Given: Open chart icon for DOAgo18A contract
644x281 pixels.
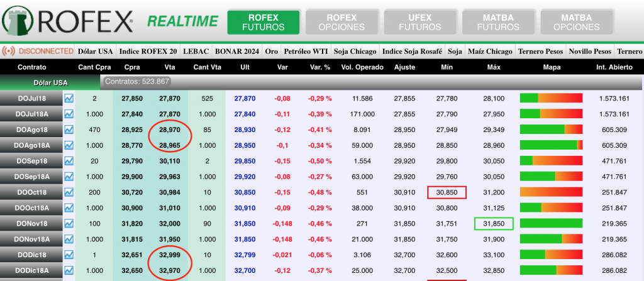Looking at the screenshot, I should [x=69, y=145].
